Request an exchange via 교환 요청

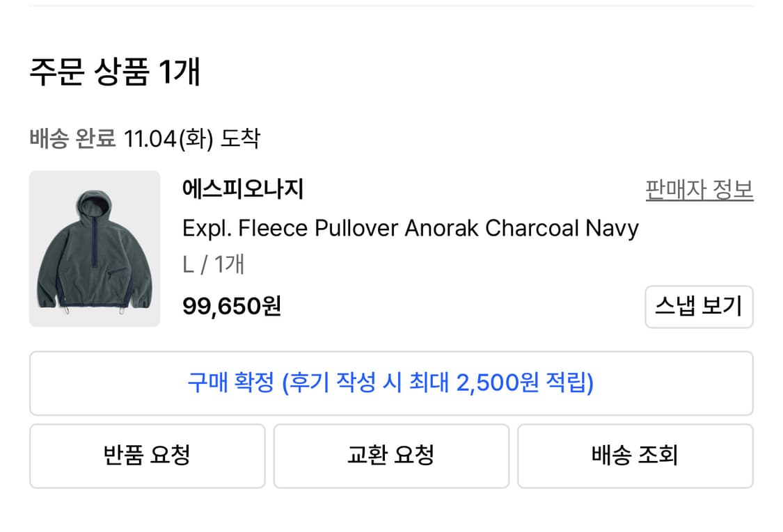tap(390, 456)
